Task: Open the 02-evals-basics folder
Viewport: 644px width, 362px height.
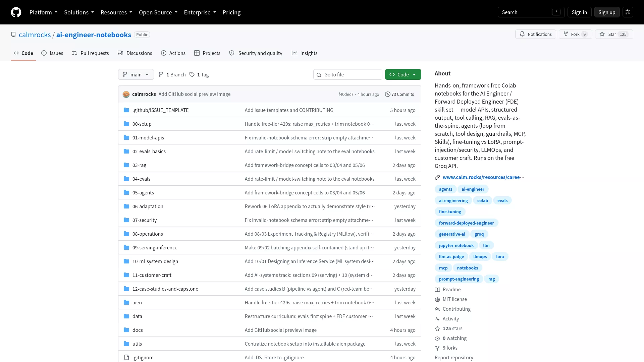Action: tap(149, 152)
